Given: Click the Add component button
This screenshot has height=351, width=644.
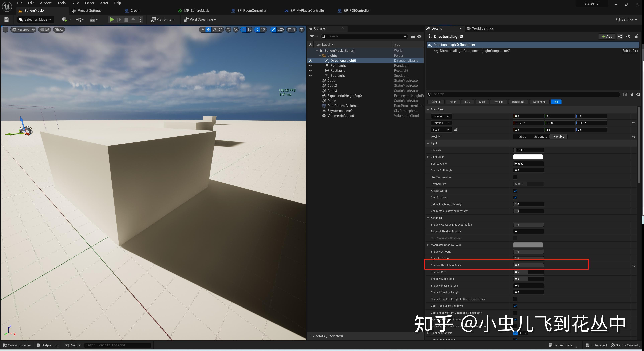Looking at the screenshot, I should tap(607, 36).
